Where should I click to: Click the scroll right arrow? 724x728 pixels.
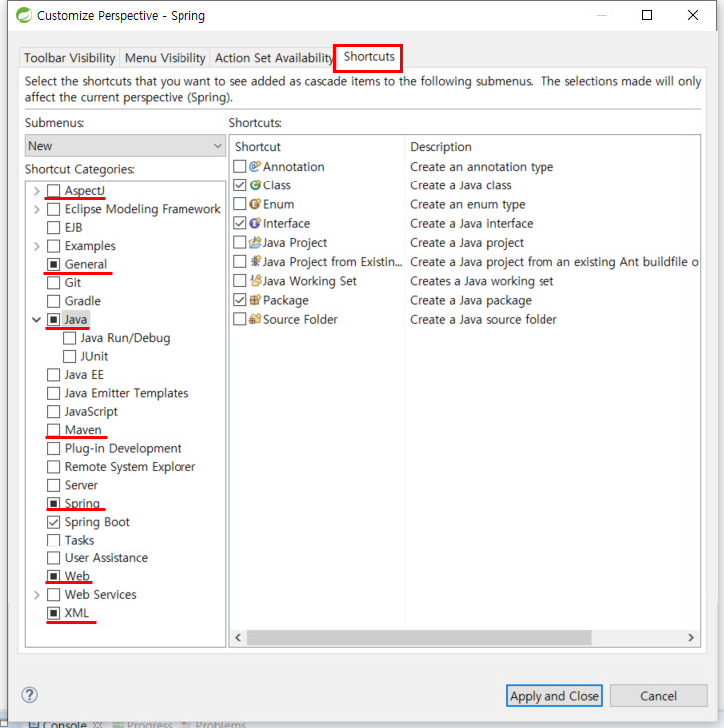pyautogui.click(x=691, y=637)
